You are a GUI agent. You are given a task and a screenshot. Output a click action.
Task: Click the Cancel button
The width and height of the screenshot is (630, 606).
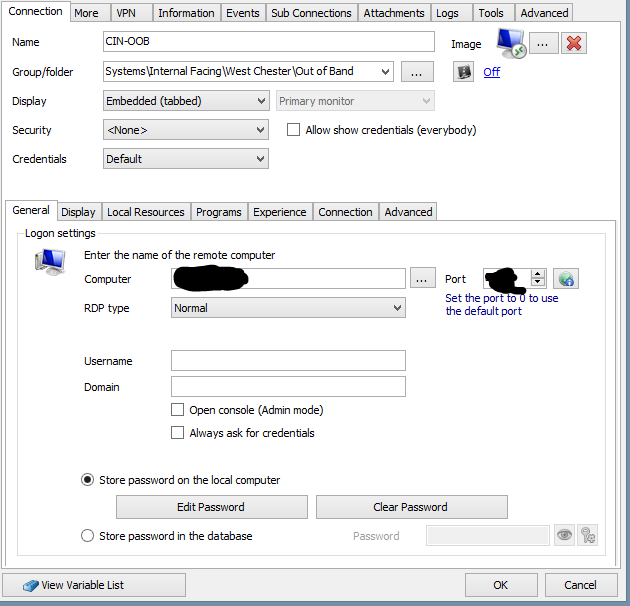(581, 585)
